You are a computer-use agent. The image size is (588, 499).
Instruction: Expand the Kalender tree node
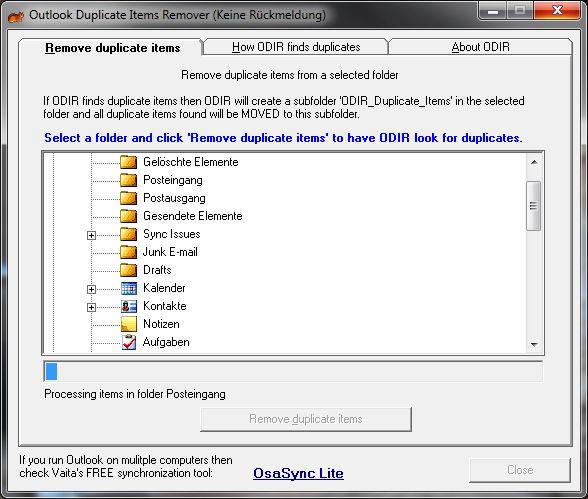pyautogui.click(x=91, y=289)
